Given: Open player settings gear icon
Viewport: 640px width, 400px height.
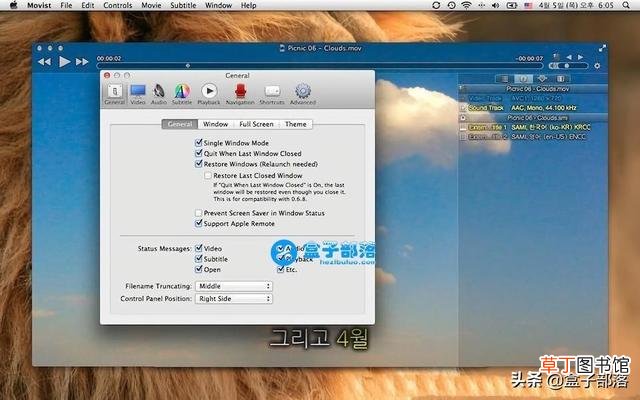Looking at the screenshot, I should [597, 66].
